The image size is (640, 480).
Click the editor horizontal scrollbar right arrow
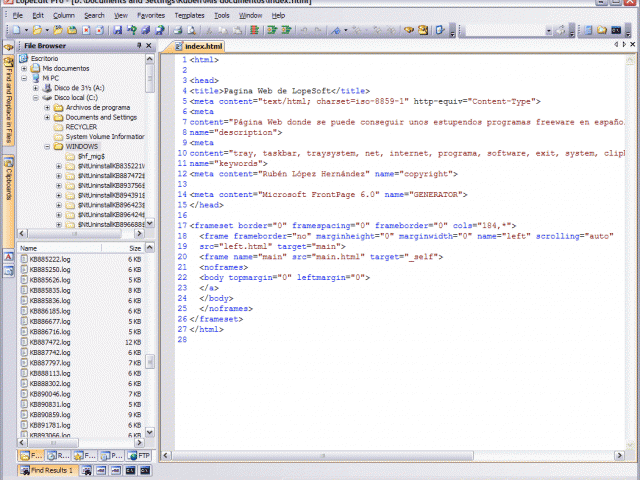click(x=619, y=456)
